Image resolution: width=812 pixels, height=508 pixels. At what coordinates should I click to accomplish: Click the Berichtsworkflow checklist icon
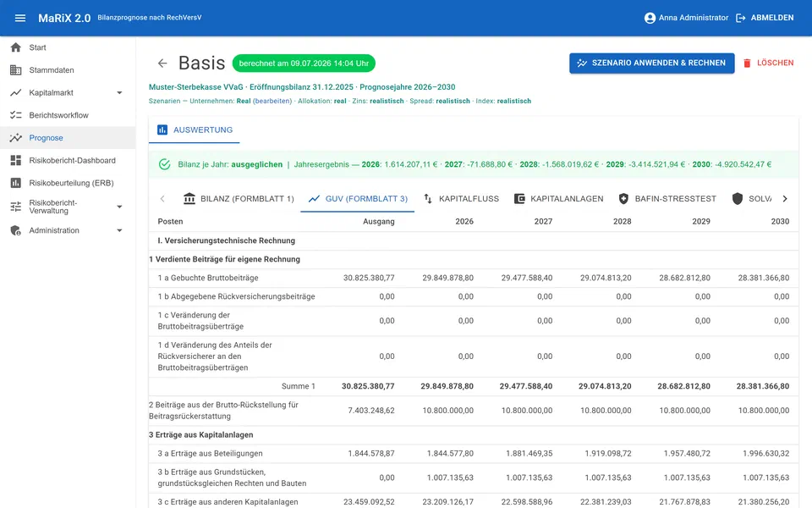16,115
